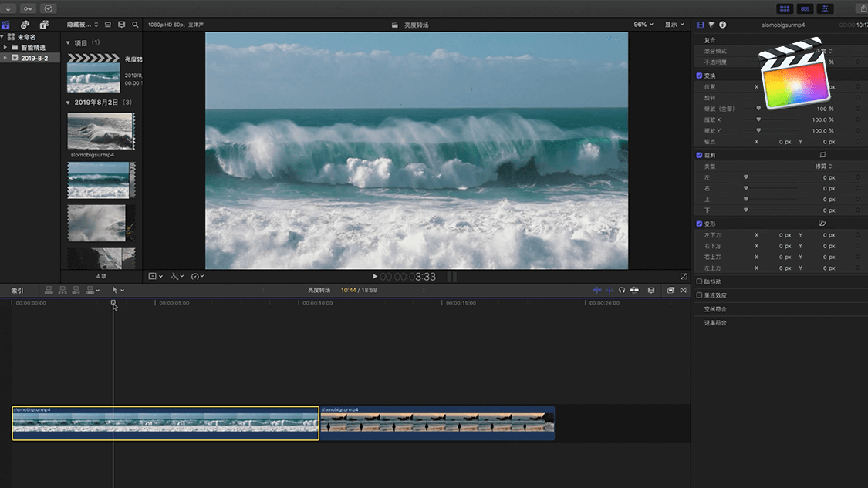The height and width of the screenshot is (488, 868).
Task: Open the titles and generators sidebar
Action: (x=42, y=25)
